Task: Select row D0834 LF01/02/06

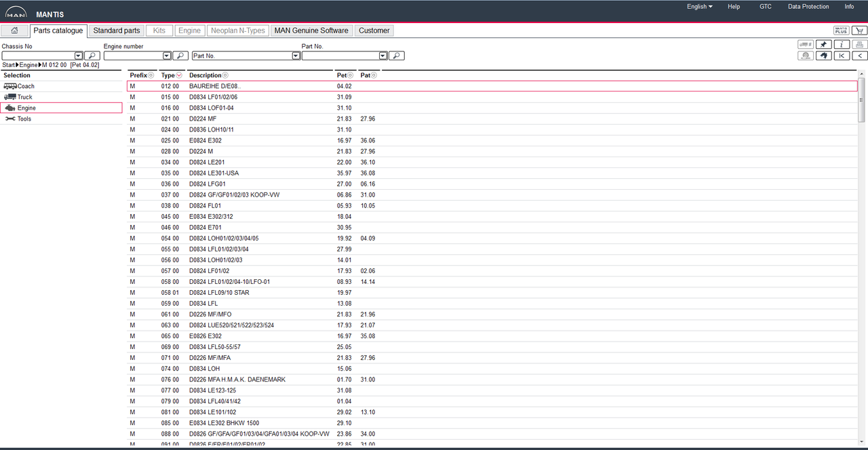Action: click(492, 97)
